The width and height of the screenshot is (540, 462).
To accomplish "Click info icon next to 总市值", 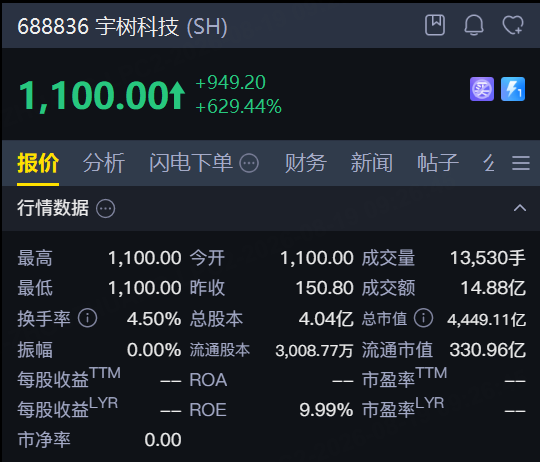I will (x=423, y=318).
